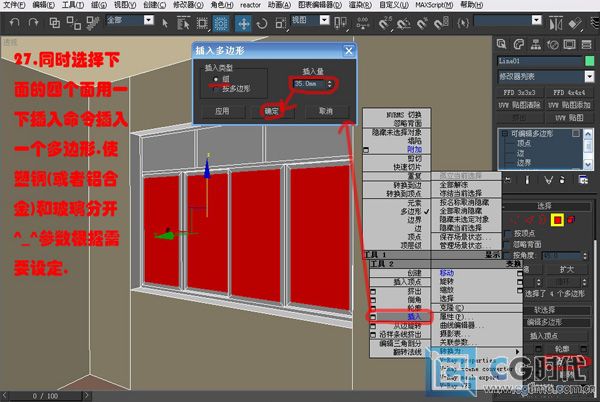Choose 移动 in the transform quad menu
Image resolution: width=600 pixels, height=402 pixels.
[446, 273]
